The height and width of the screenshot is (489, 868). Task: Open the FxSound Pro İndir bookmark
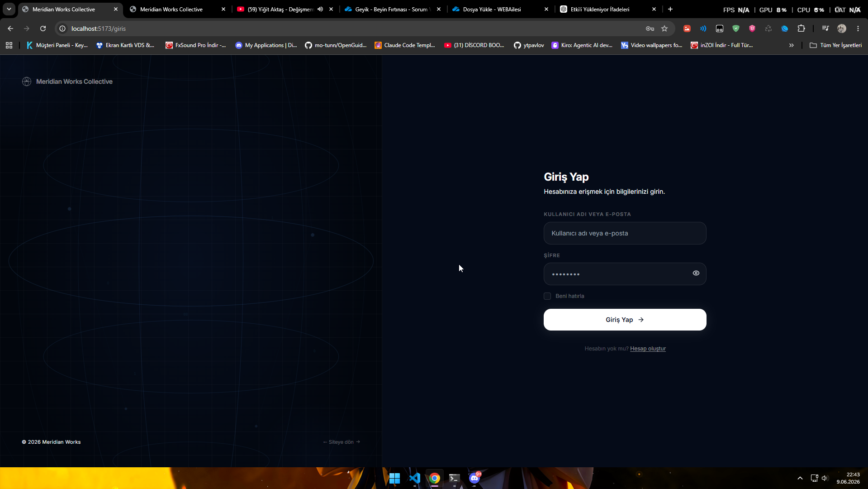[196, 45]
